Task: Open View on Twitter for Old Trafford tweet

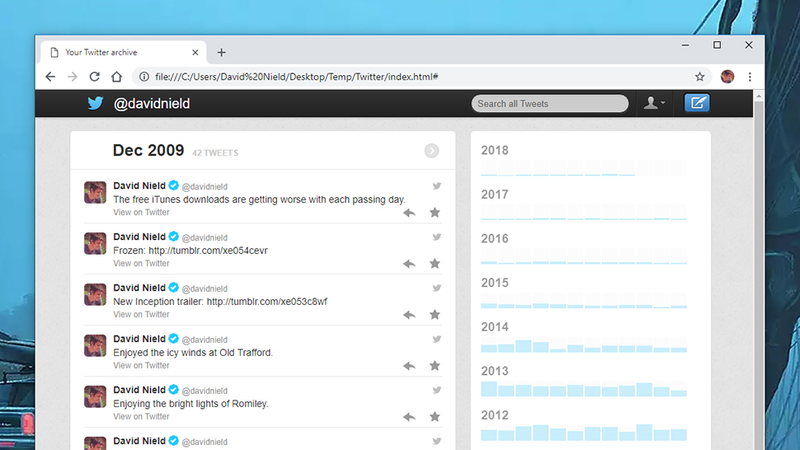Action: pos(141,365)
